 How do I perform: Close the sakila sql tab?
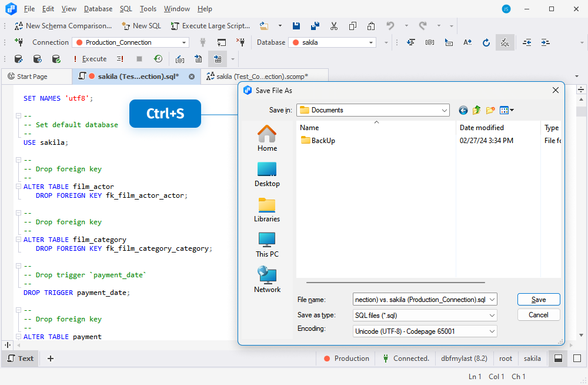[x=192, y=77]
